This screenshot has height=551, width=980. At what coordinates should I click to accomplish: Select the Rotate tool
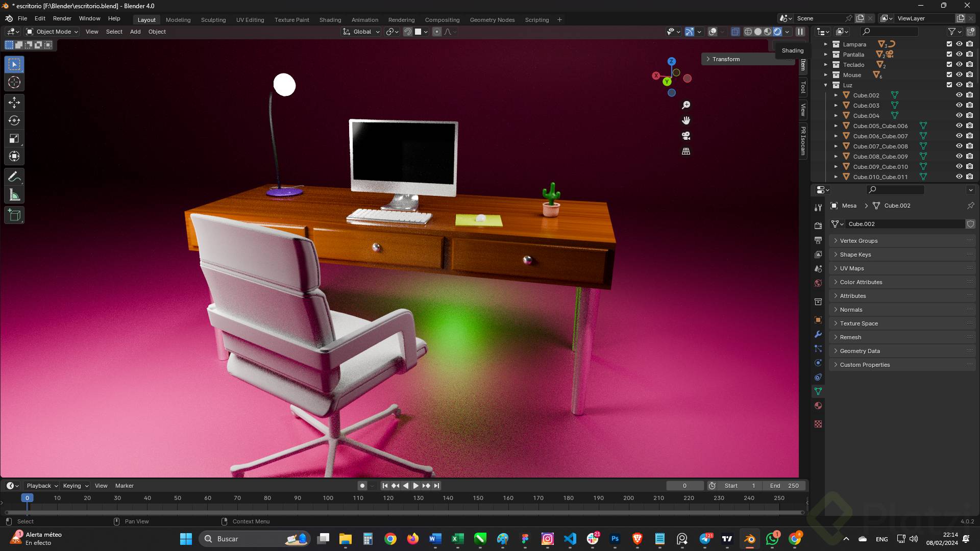[14, 120]
